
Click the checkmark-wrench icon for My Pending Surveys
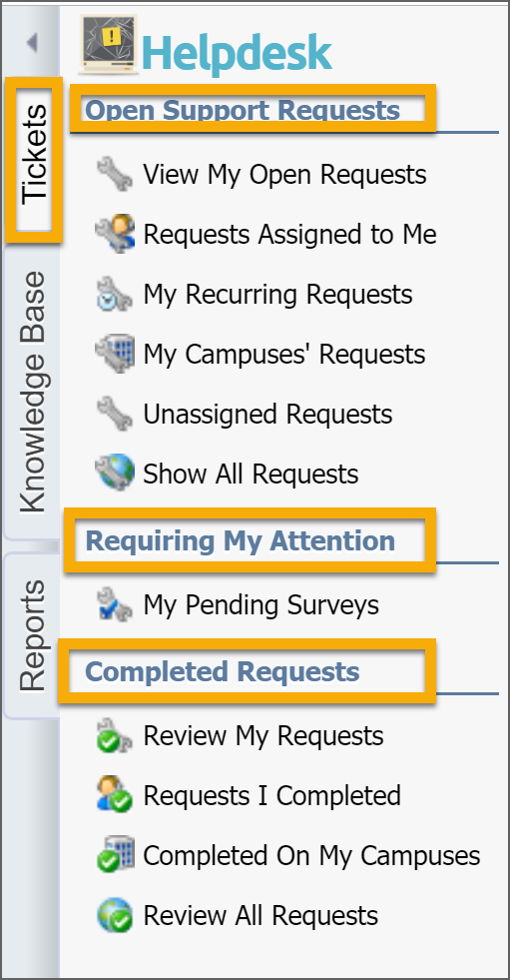(114, 604)
